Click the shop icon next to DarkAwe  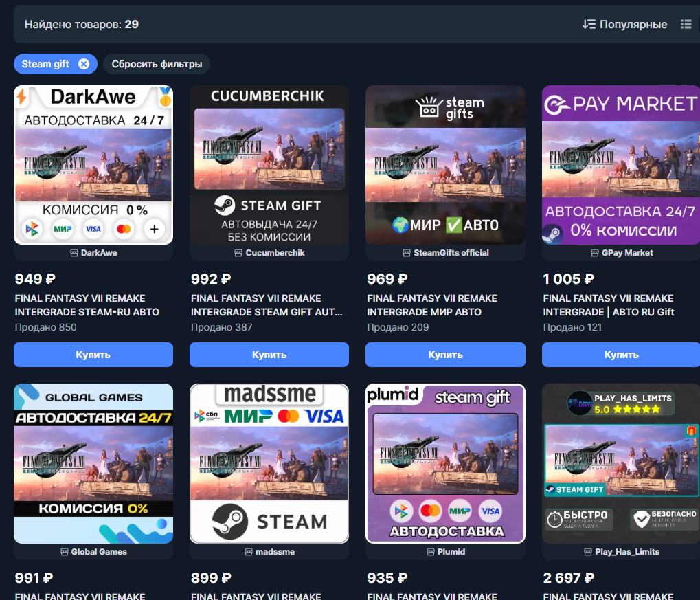tap(74, 253)
